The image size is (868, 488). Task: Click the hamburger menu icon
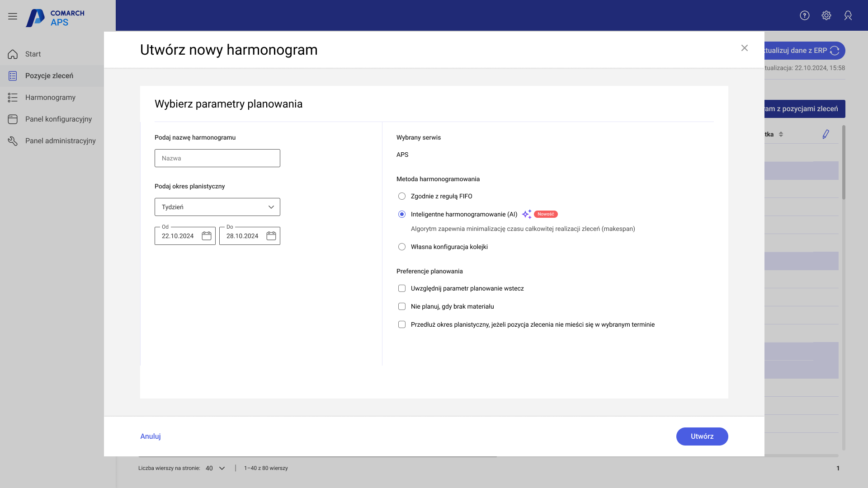click(12, 16)
